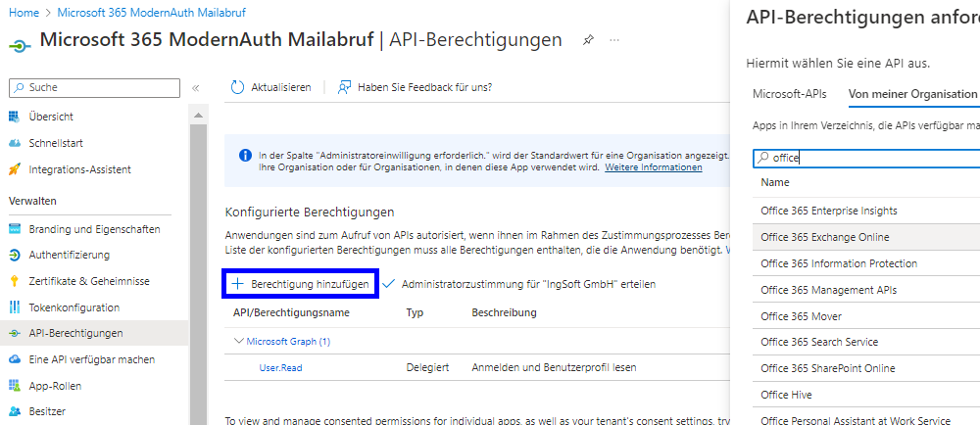
Task: Click the API search field containing office
Action: coord(866,159)
